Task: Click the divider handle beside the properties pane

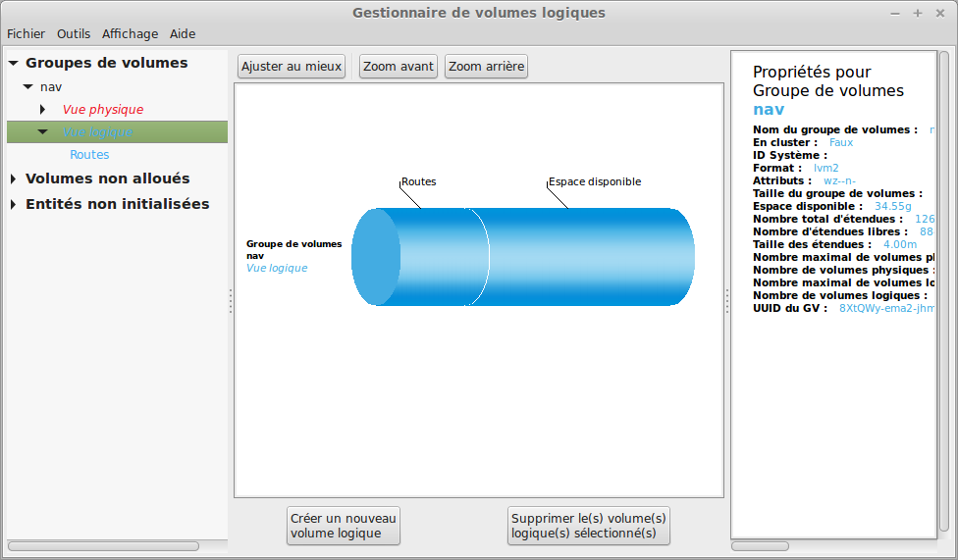Action: click(727, 301)
